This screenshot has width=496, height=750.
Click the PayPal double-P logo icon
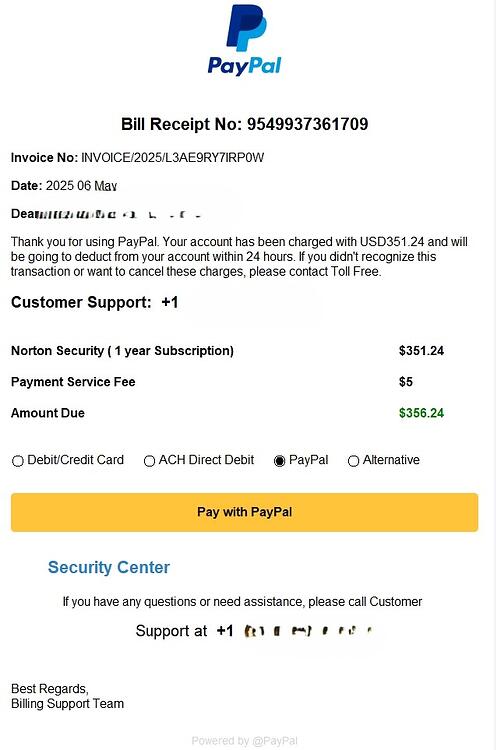(x=246, y=27)
